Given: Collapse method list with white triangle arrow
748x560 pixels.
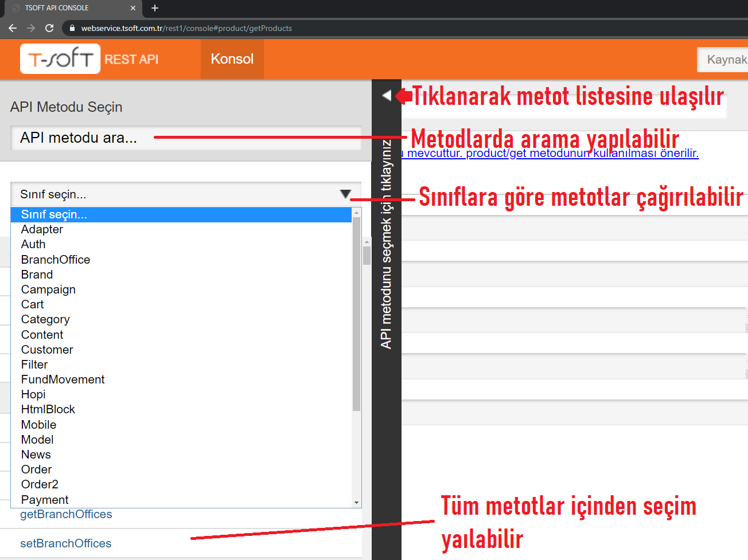Looking at the screenshot, I should pyautogui.click(x=387, y=96).
